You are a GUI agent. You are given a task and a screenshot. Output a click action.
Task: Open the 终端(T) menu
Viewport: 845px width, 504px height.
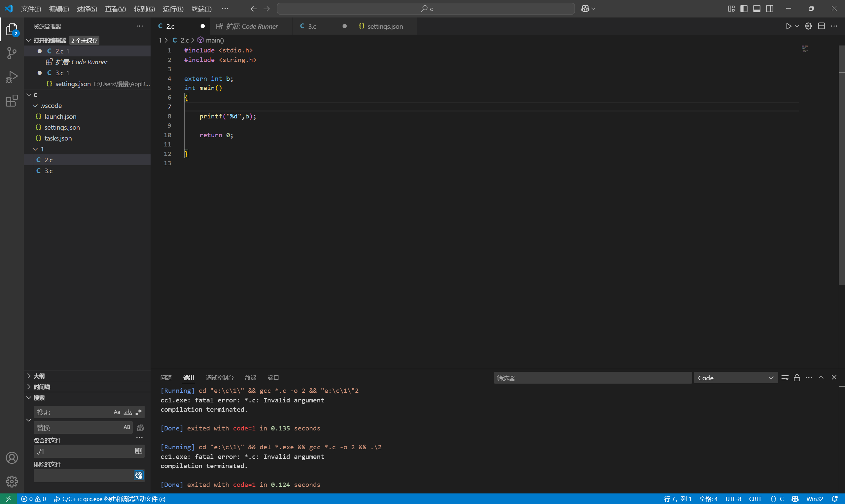[201, 9]
